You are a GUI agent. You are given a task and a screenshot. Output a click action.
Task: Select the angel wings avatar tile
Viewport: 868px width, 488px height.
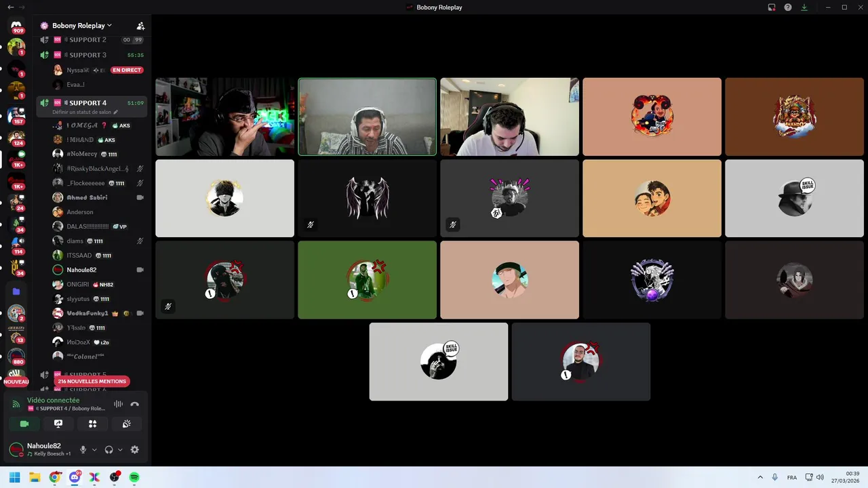click(x=367, y=199)
